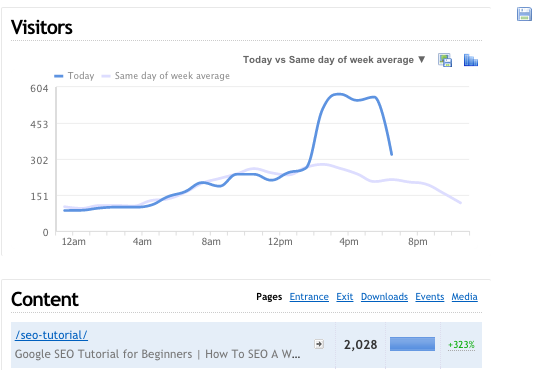539x370 pixels.
Task: Select the Pages content tab
Action: pos(269,297)
